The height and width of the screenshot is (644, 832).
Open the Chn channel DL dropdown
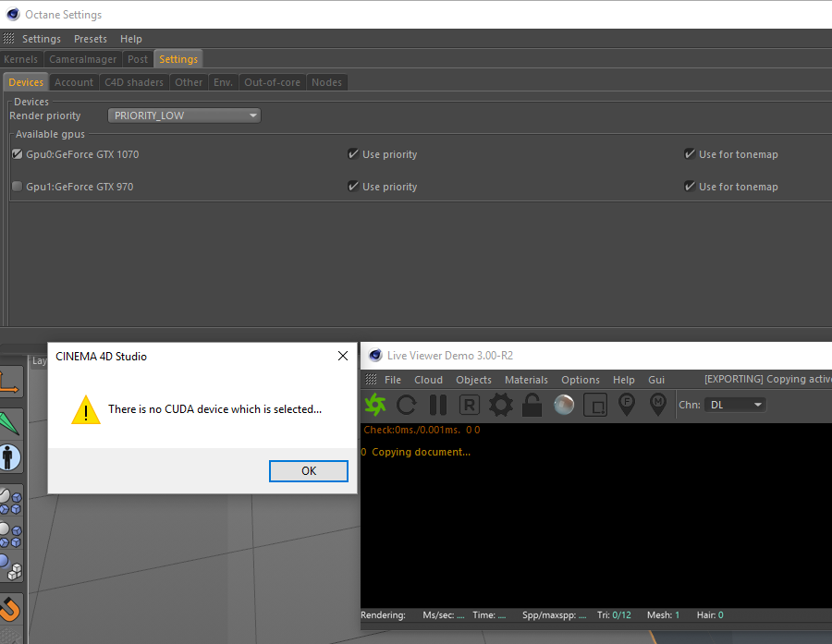coord(735,405)
